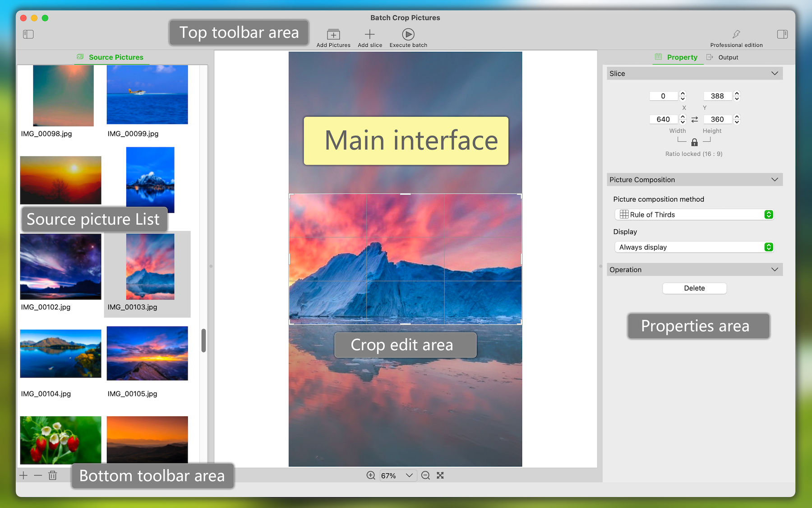Click the Y position field showing 388
The width and height of the screenshot is (812, 508).
point(718,96)
